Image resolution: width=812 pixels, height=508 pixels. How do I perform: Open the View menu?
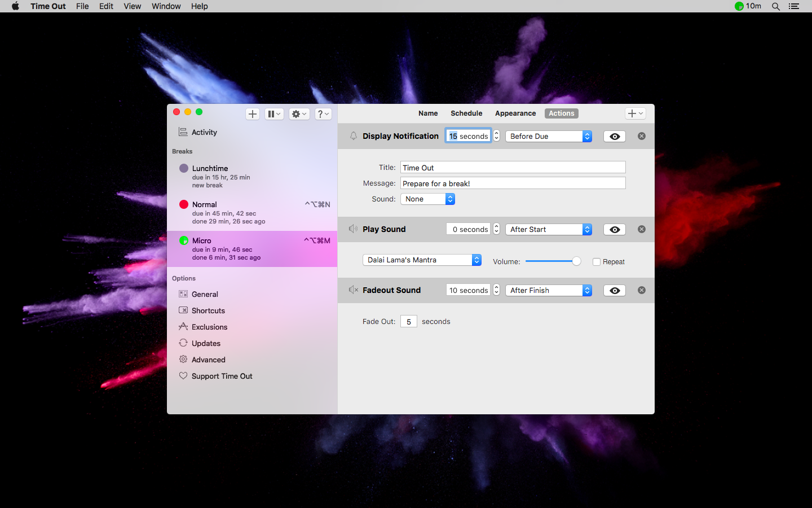coord(133,6)
